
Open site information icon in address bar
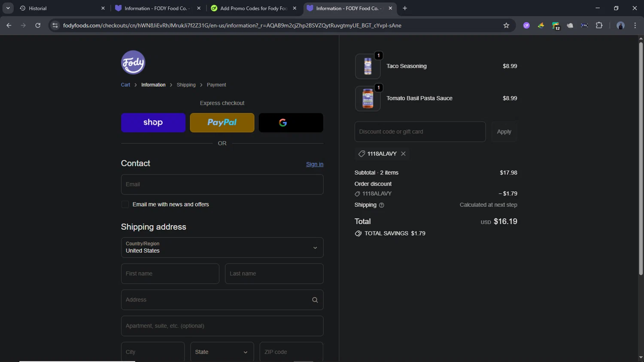(55, 25)
